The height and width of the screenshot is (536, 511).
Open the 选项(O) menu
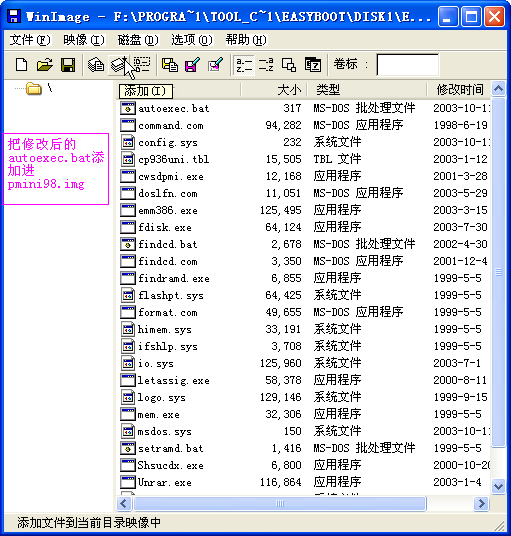pyautogui.click(x=192, y=40)
